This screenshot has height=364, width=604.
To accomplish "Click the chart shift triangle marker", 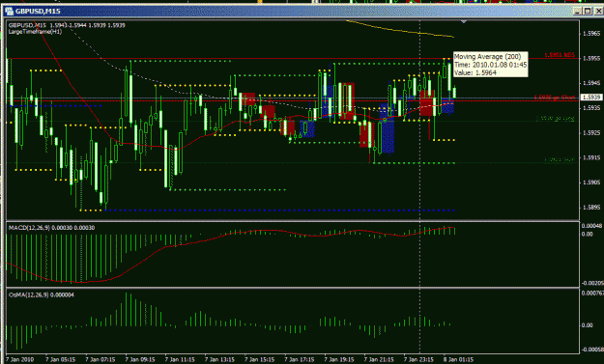I will 464,22.
